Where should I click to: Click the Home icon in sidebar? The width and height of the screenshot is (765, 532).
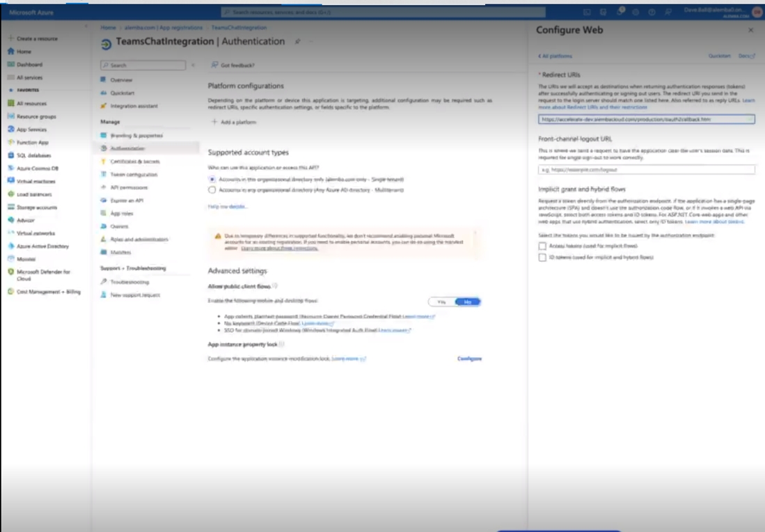[x=10, y=52]
